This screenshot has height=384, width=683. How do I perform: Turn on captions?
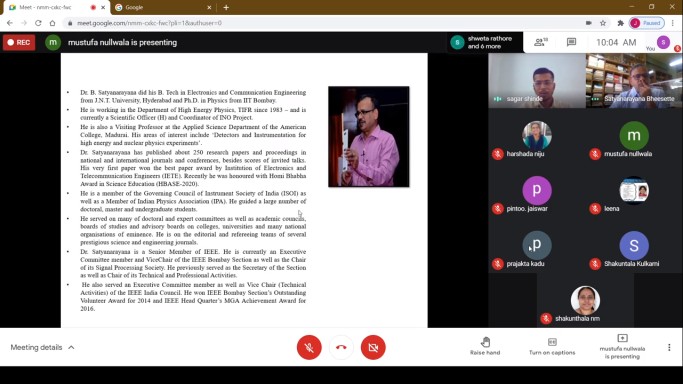552,346
